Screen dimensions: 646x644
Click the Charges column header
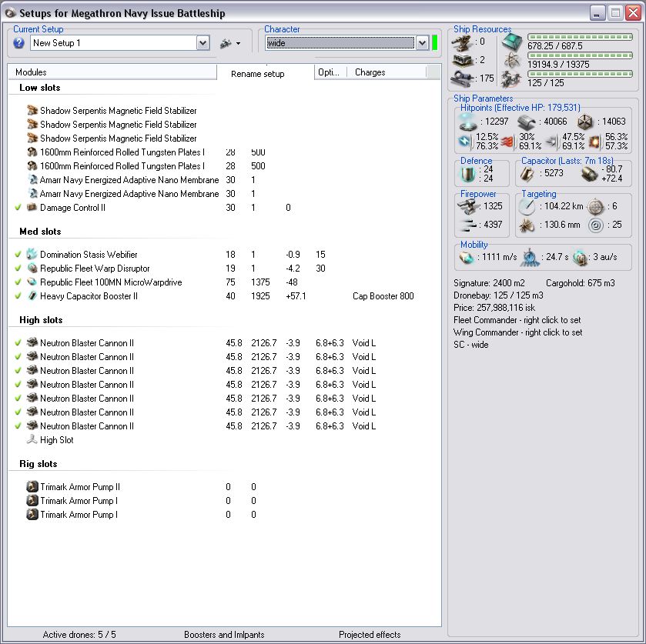point(386,72)
